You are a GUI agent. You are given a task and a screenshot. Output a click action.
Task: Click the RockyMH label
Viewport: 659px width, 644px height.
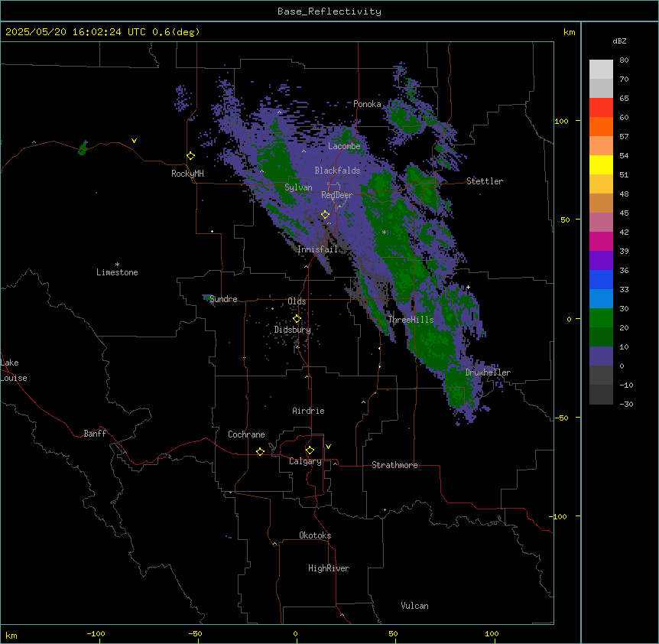(187, 174)
